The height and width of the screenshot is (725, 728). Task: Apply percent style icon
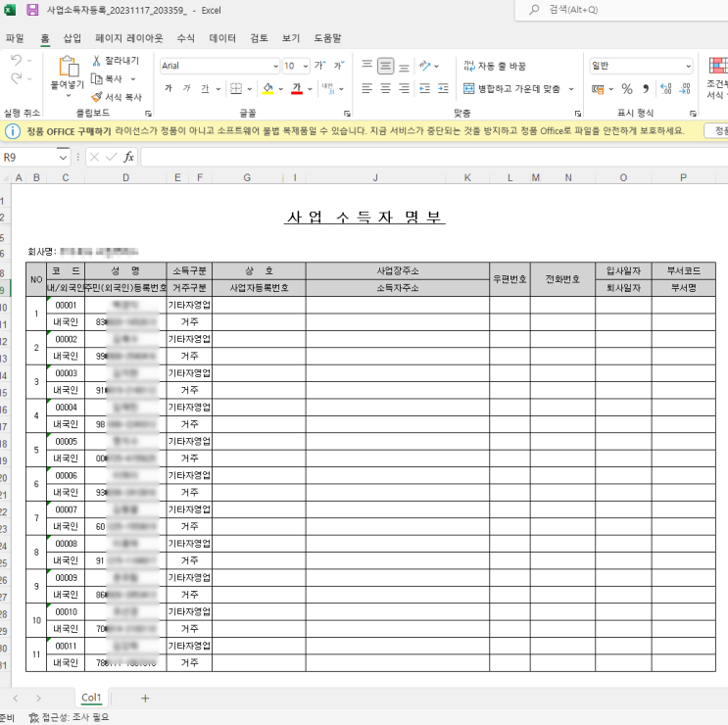point(627,88)
